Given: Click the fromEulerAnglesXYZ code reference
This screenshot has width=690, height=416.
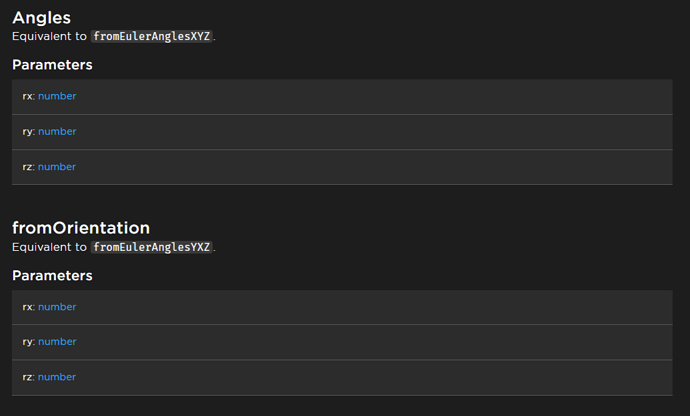Looking at the screenshot, I should click(x=152, y=36).
